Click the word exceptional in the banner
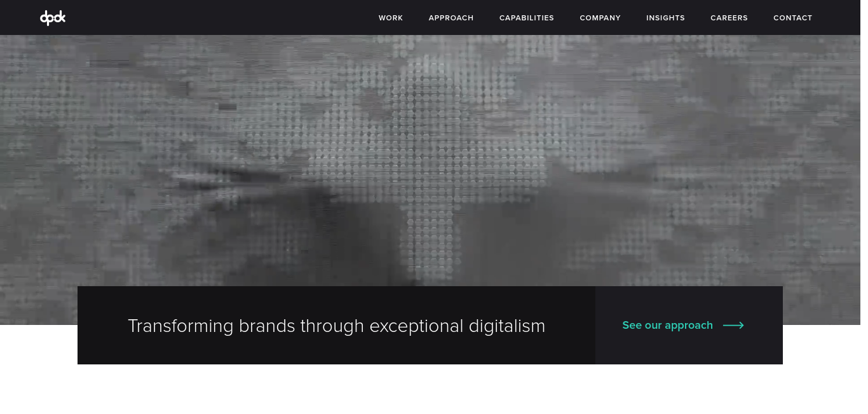868x414 pixels. pyautogui.click(x=416, y=326)
